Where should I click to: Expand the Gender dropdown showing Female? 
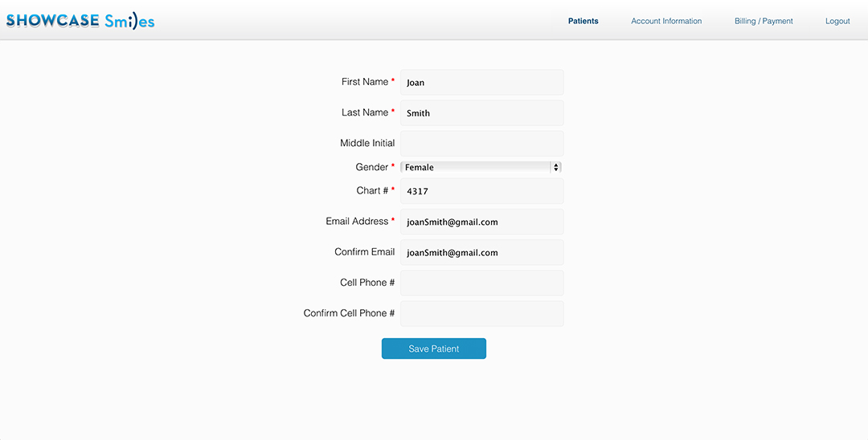(x=481, y=167)
